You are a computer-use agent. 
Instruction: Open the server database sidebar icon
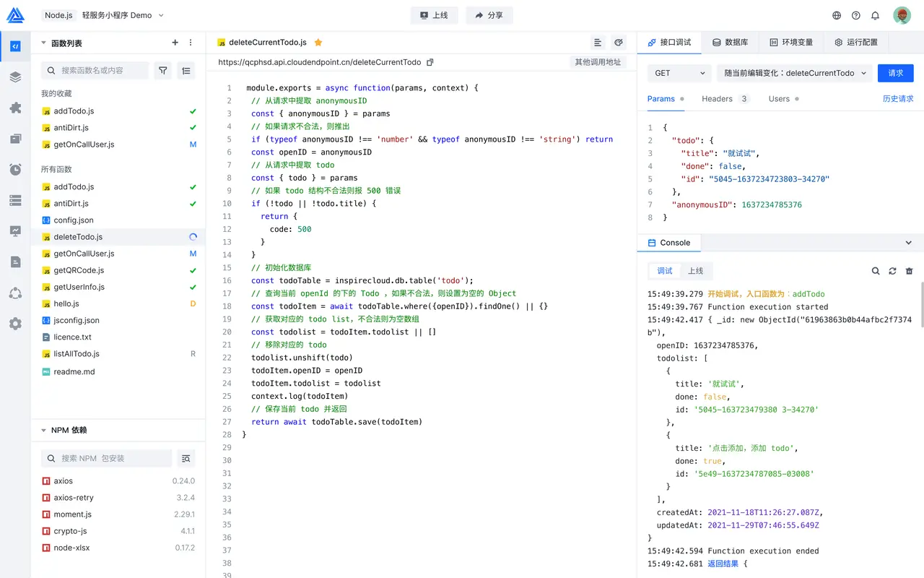[x=15, y=200]
